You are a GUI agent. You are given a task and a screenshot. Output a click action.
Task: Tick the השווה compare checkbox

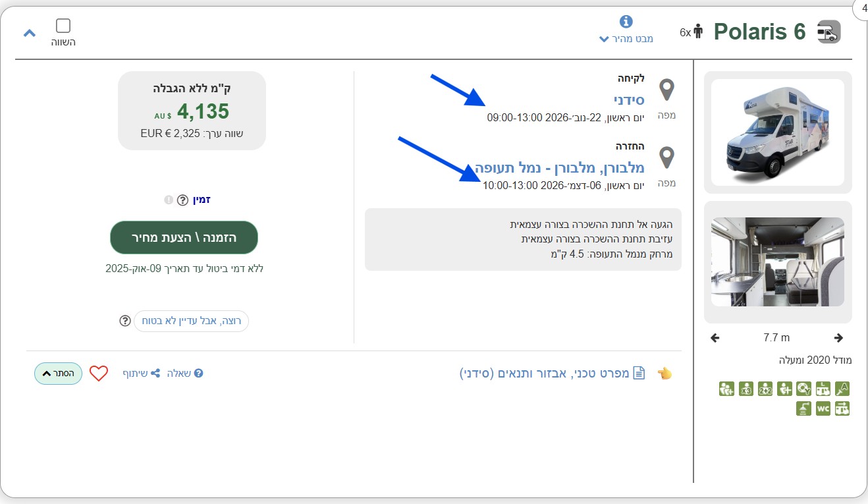63,26
